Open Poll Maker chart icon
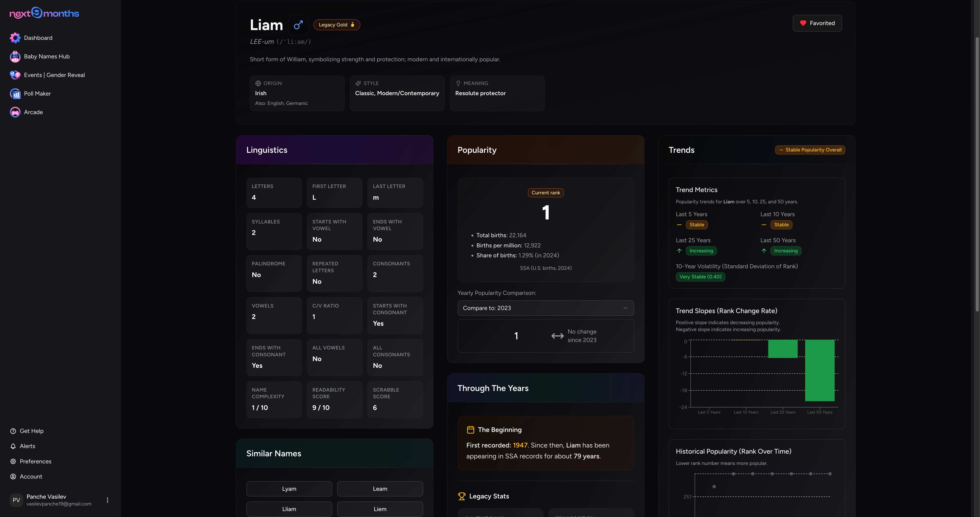980x517 pixels. click(15, 94)
